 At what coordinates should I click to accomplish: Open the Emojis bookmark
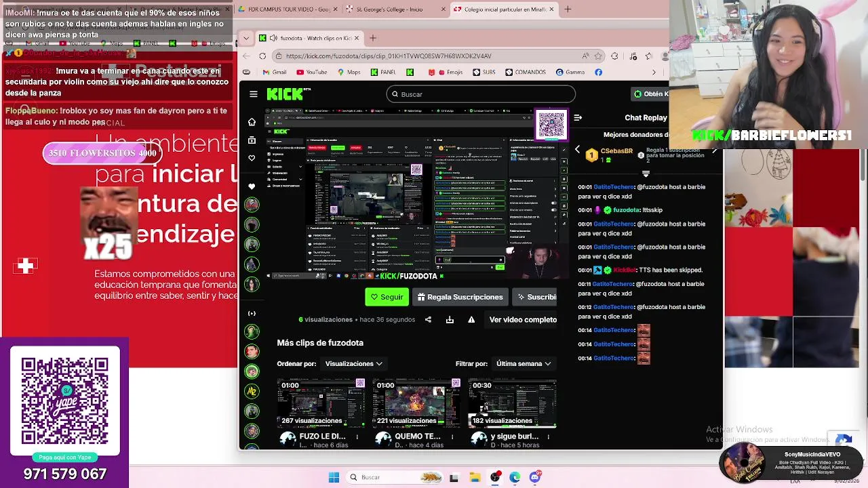(x=446, y=72)
